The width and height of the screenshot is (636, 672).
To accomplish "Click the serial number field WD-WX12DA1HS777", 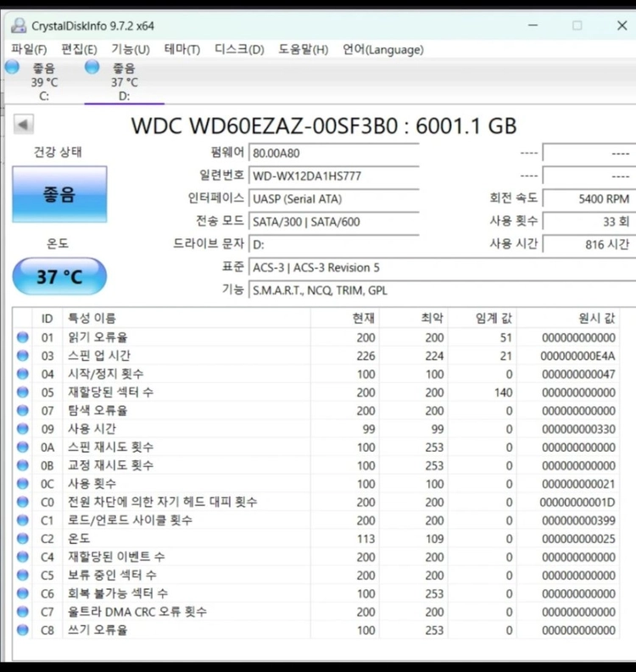I will point(333,175).
